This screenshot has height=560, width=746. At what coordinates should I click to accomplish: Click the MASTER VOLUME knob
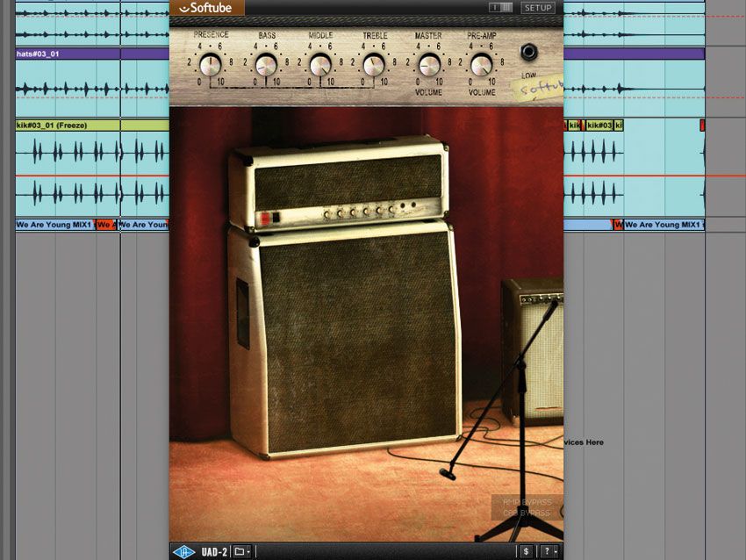pos(429,62)
